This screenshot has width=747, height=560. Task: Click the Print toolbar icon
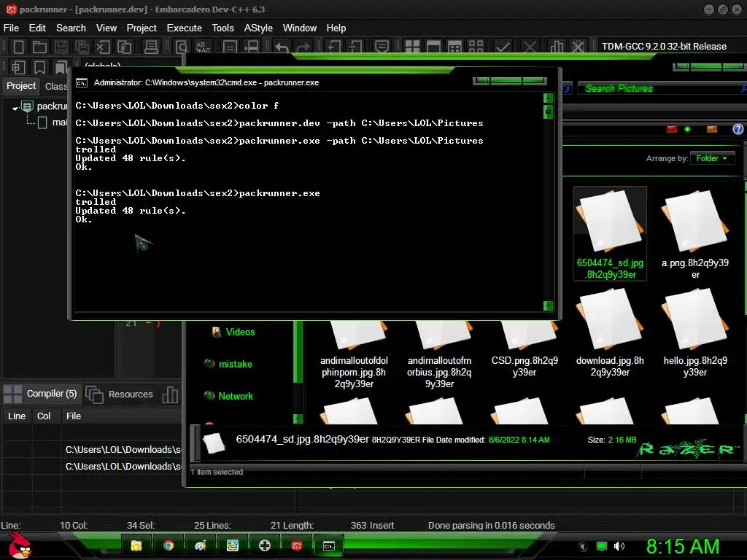pos(151,47)
